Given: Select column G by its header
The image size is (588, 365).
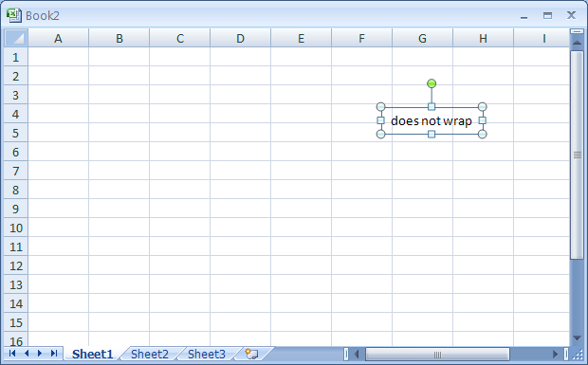Looking at the screenshot, I should [x=423, y=38].
